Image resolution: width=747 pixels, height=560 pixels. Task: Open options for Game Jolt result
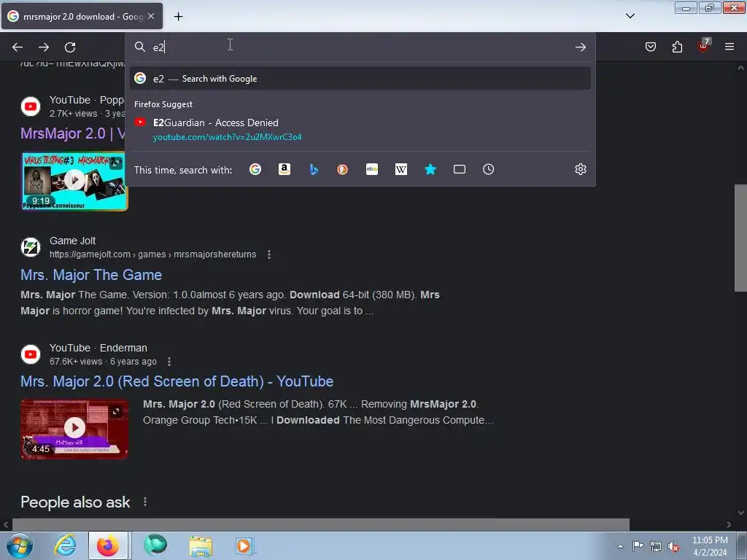pyautogui.click(x=269, y=254)
